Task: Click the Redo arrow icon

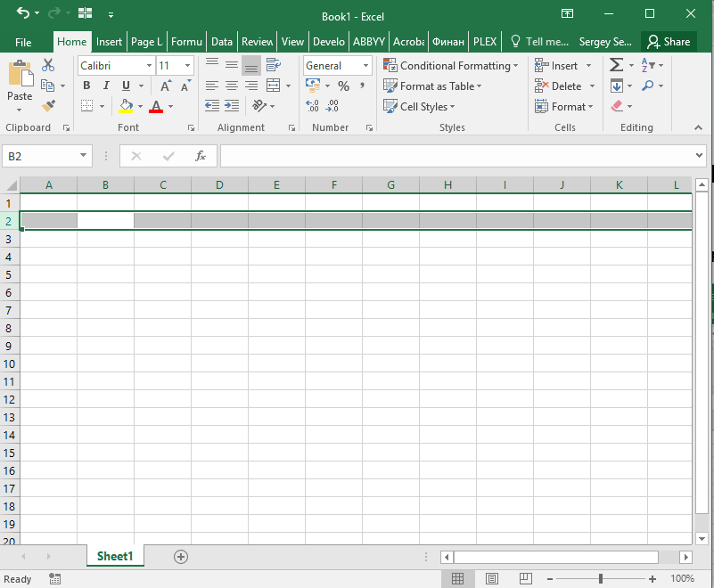Action: click(x=53, y=13)
